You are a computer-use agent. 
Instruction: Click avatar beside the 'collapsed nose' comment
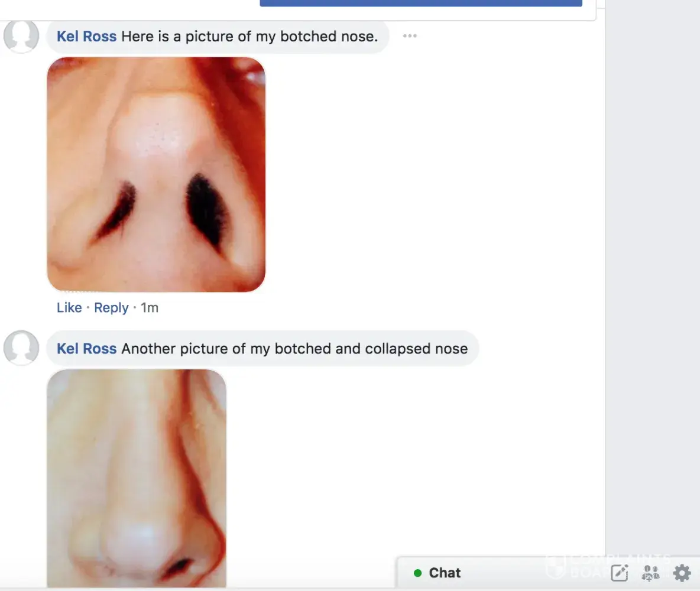pyautogui.click(x=21, y=348)
